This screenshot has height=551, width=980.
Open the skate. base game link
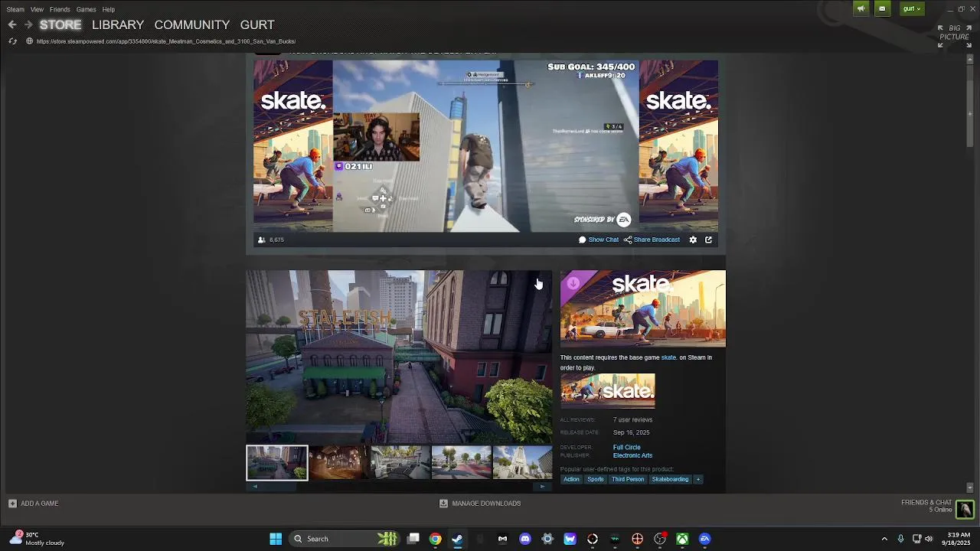point(668,357)
